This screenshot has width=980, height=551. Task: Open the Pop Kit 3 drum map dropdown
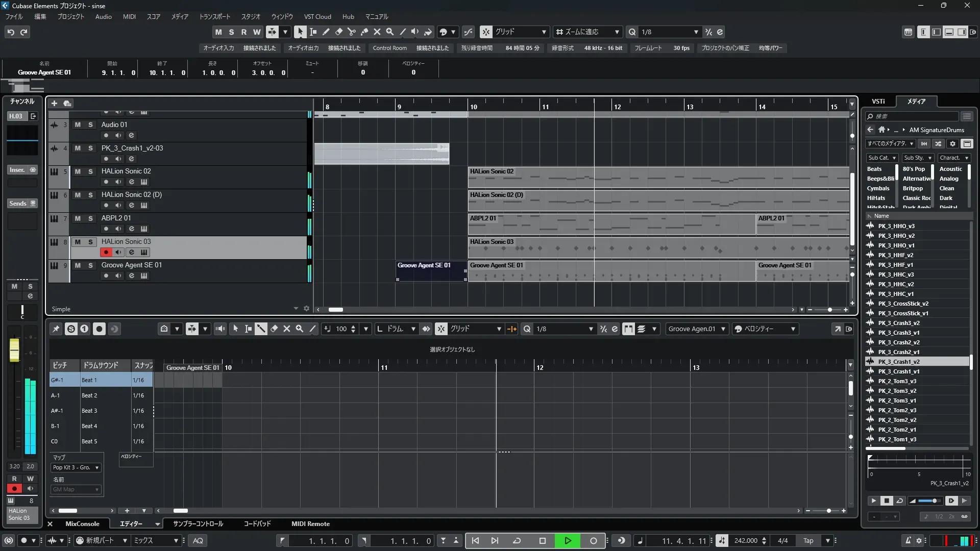tap(76, 467)
